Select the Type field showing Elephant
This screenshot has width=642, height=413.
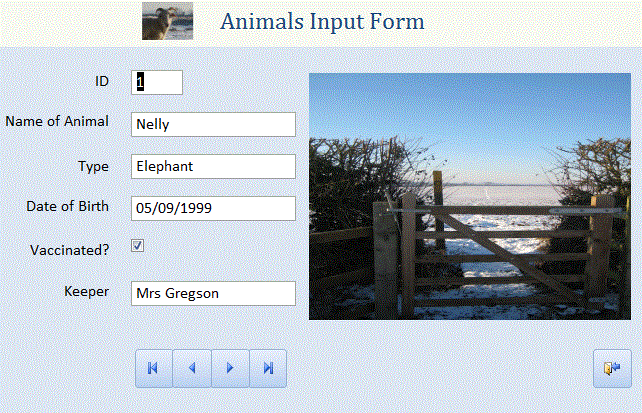point(213,166)
